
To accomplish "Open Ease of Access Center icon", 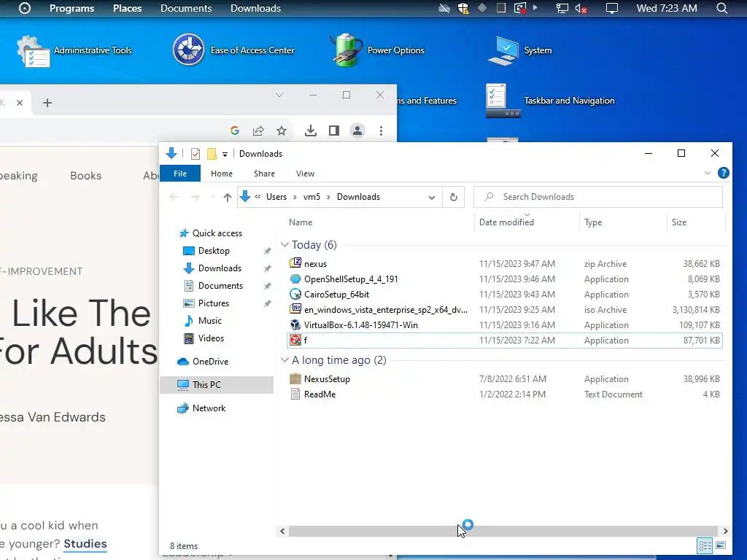I will 189,50.
